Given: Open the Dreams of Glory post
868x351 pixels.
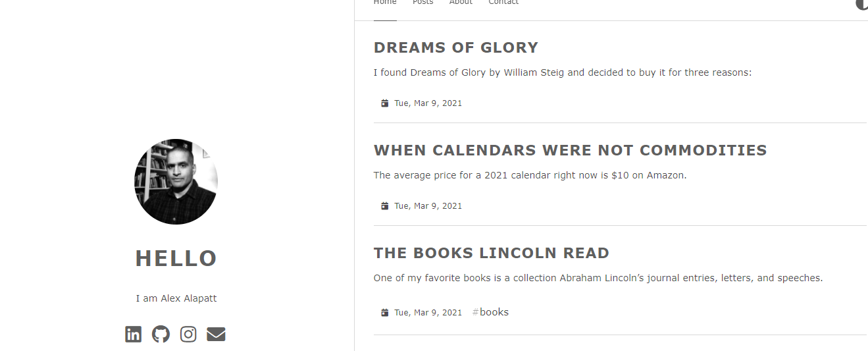Looking at the screenshot, I should point(456,47).
